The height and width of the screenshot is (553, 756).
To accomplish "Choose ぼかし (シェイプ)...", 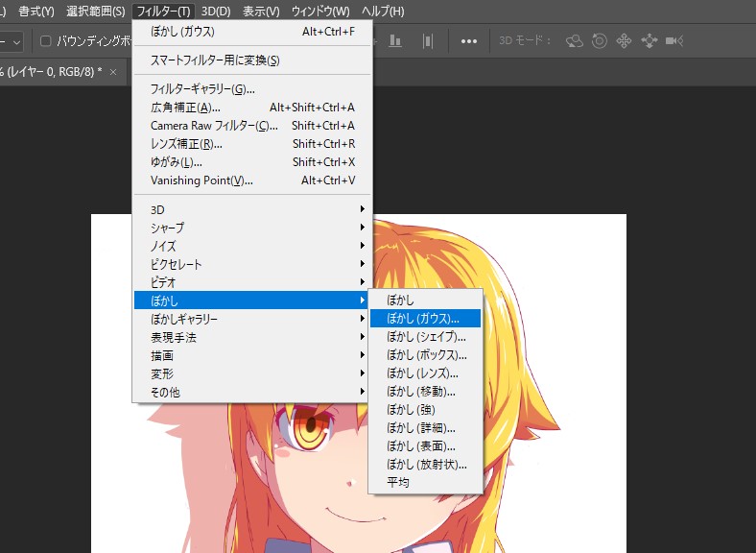I will pos(425,337).
